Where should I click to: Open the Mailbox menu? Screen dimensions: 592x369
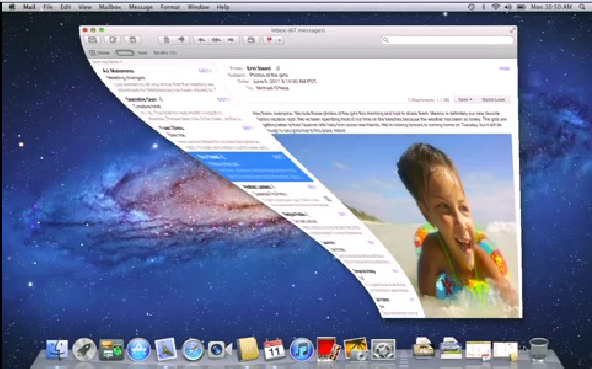(110, 7)
